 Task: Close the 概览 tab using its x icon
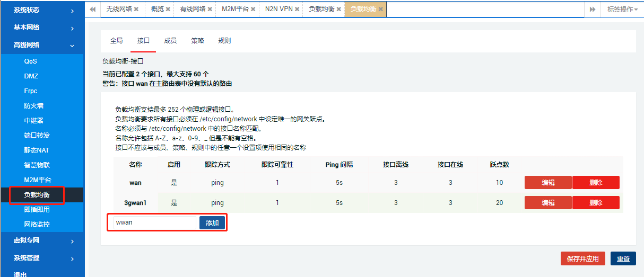coord(168,10)
